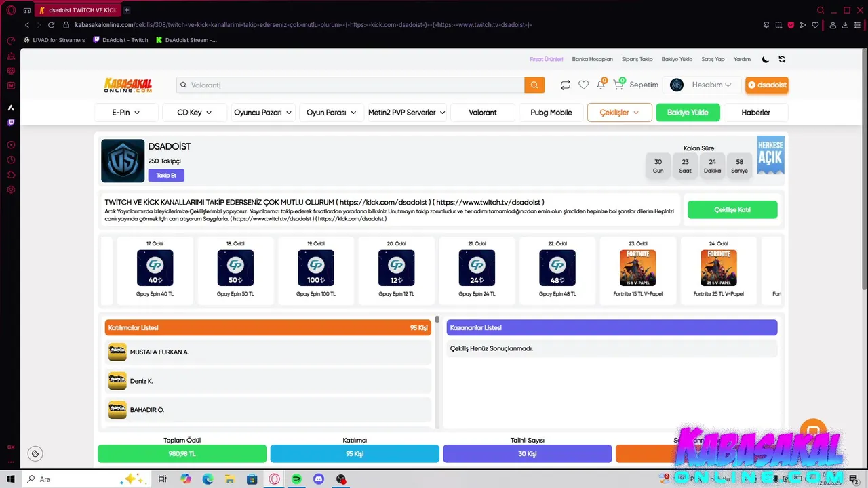The image size is (868, 488).
Task: Open Satış Yap link
Action: point(713,59)
